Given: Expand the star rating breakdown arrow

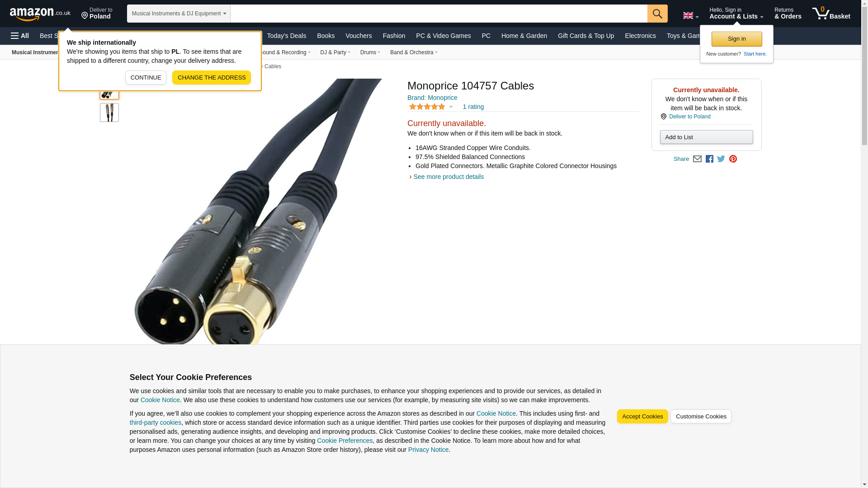Looking at the screenshot, I should tap(451, 107).
